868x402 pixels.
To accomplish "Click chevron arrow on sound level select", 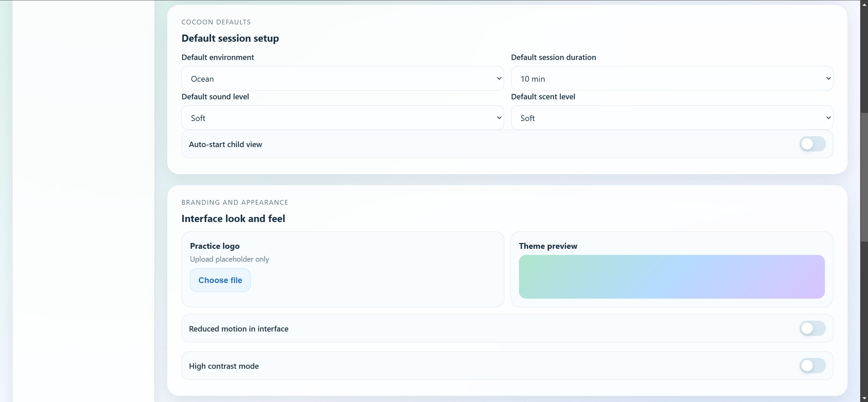I will pyautogui.click(x=499, y=118).
